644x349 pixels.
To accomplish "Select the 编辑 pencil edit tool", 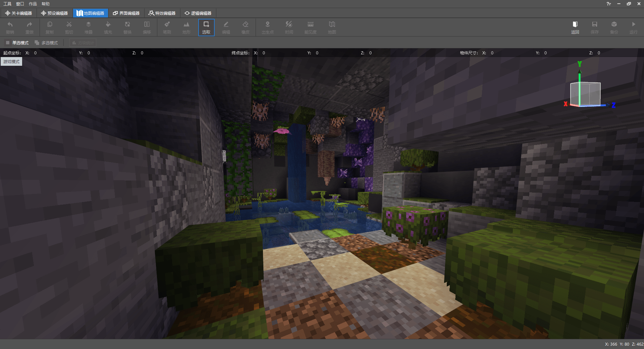I will (x=226, y=27).
